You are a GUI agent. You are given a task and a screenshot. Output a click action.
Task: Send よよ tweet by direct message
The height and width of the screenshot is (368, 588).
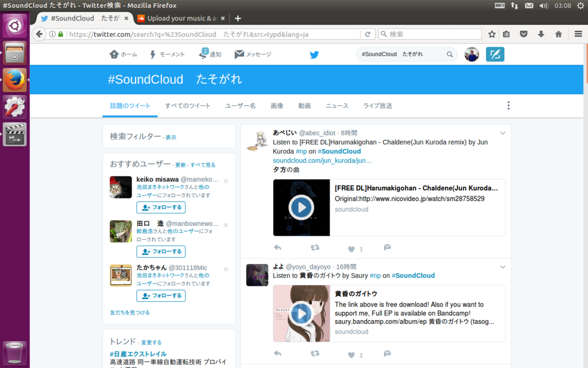388,354
